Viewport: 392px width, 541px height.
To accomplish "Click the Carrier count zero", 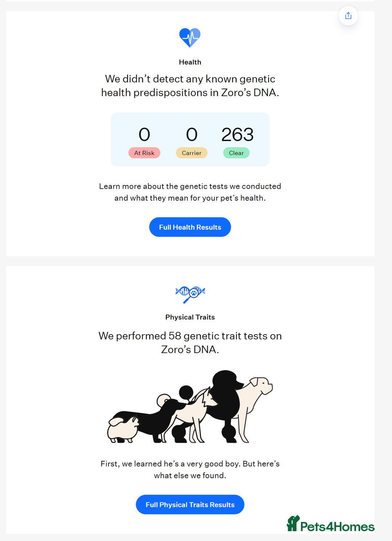I will coord(192,135).
